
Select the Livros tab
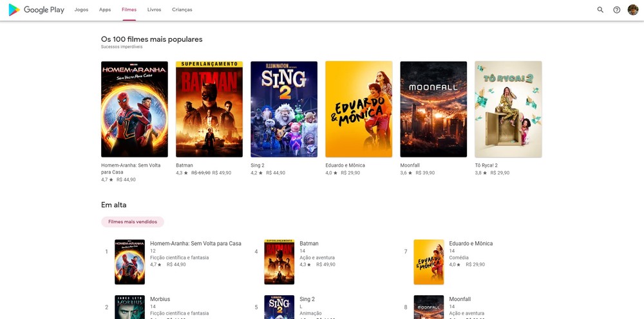coord(154,10)
